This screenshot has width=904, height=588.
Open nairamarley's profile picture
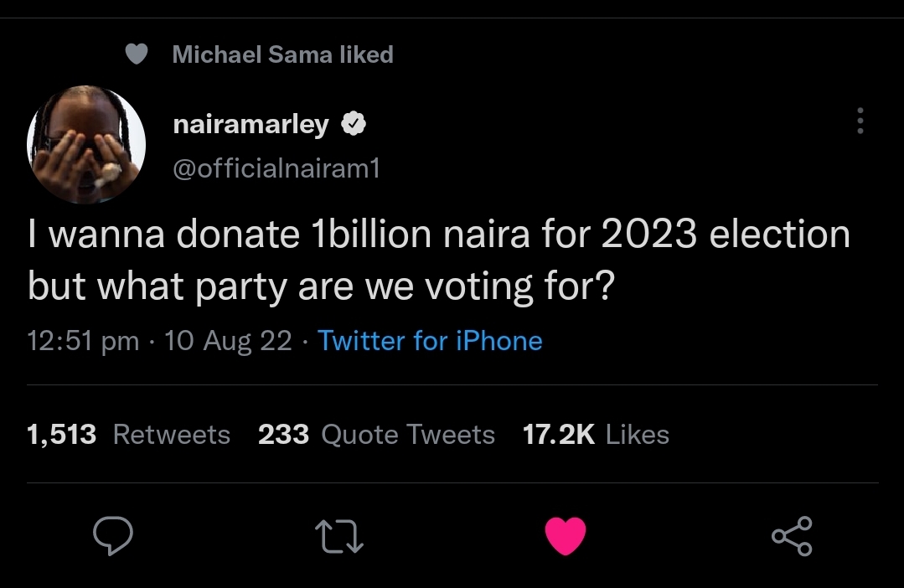pos(86,145)
